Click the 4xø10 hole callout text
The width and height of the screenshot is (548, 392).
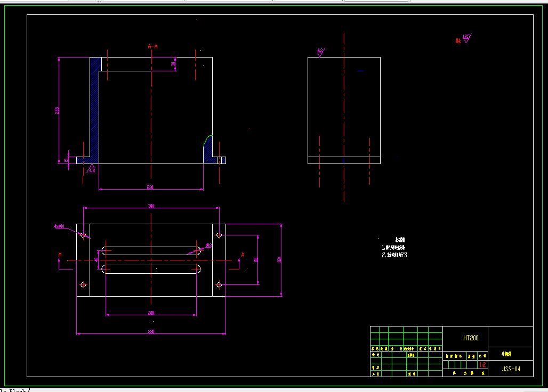59,226
